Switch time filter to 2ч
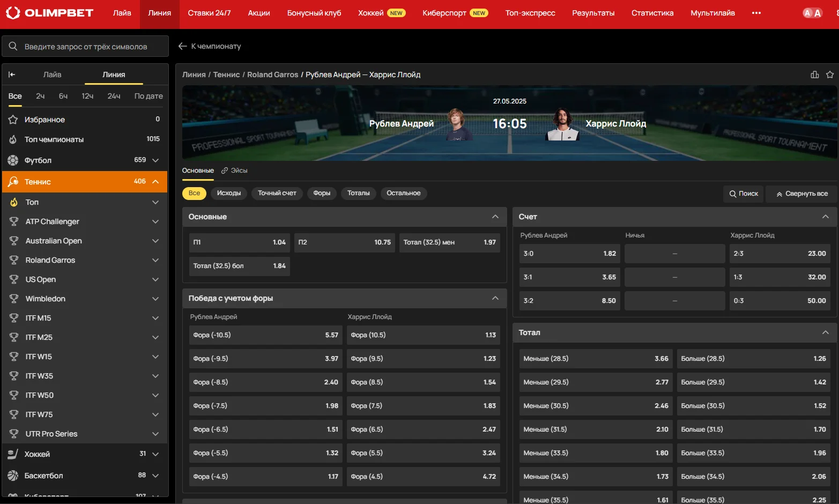Image resolution: width=839 pixels, height=504 pixels. (40, 96)
